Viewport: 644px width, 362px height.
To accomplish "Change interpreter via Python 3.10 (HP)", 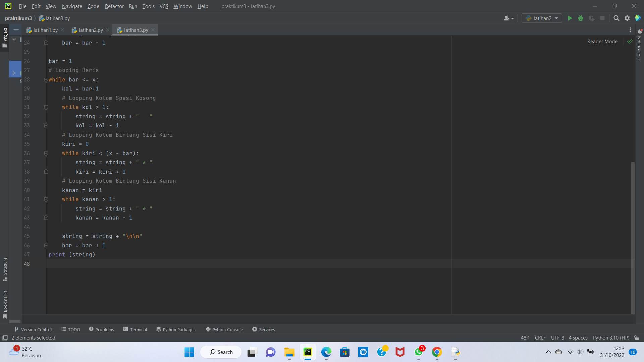I will click(x=611, y=338).
